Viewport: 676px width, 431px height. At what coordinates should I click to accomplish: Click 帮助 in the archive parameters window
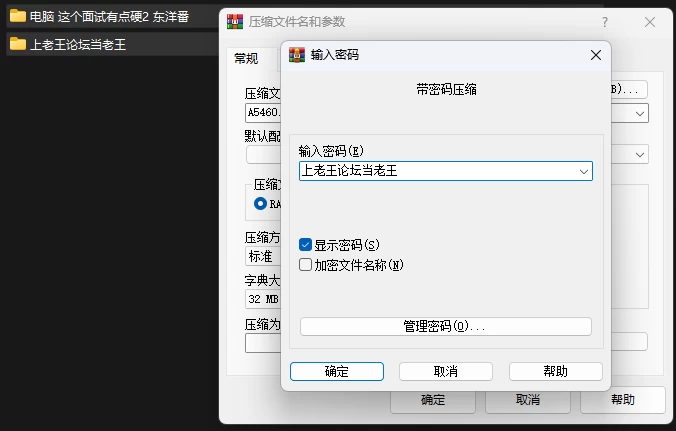[x=623, y=400]
